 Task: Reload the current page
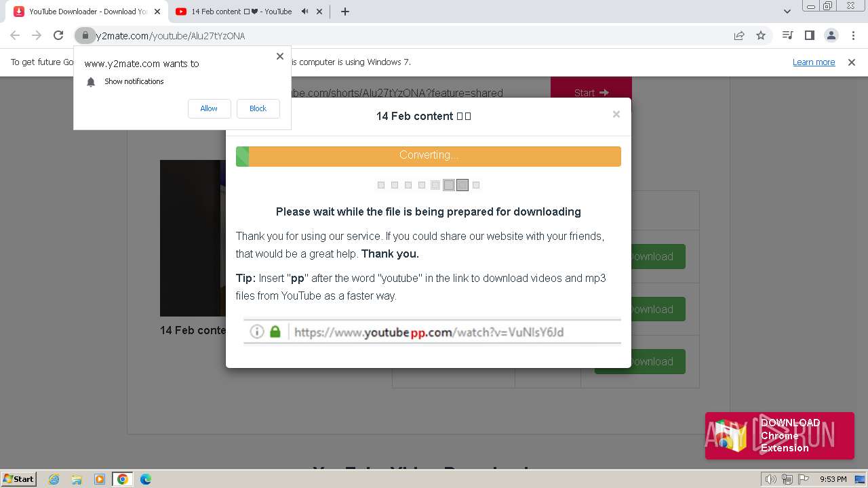coord(58,36)
